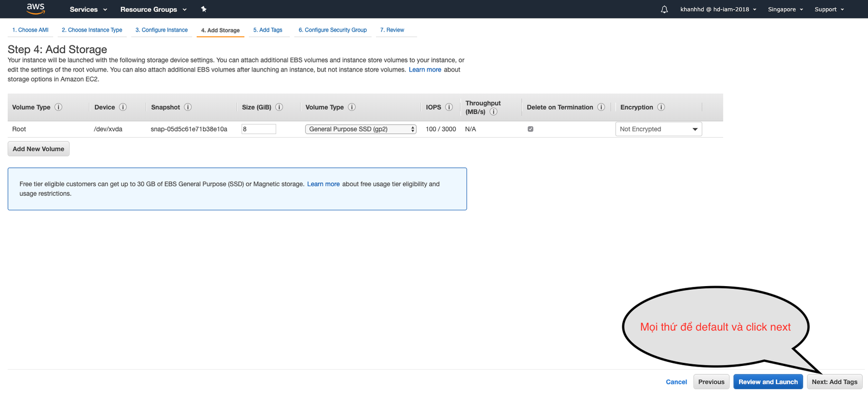The height and width of the screenshot is (396, 868).
Task: Expand the Not Encrypted dropdown
Action: [x=658, y=129]
